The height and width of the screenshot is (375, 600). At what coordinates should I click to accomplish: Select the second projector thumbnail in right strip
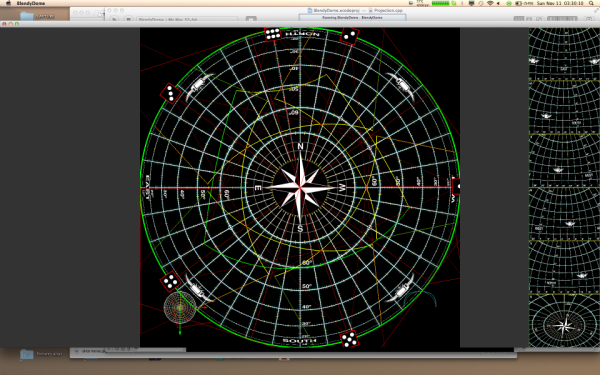click(564, 107)
